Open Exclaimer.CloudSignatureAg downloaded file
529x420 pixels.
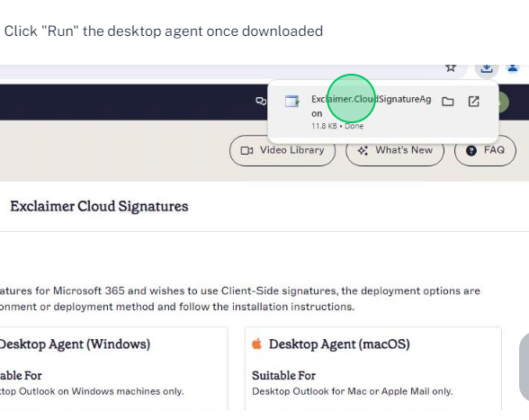point(371,106)
